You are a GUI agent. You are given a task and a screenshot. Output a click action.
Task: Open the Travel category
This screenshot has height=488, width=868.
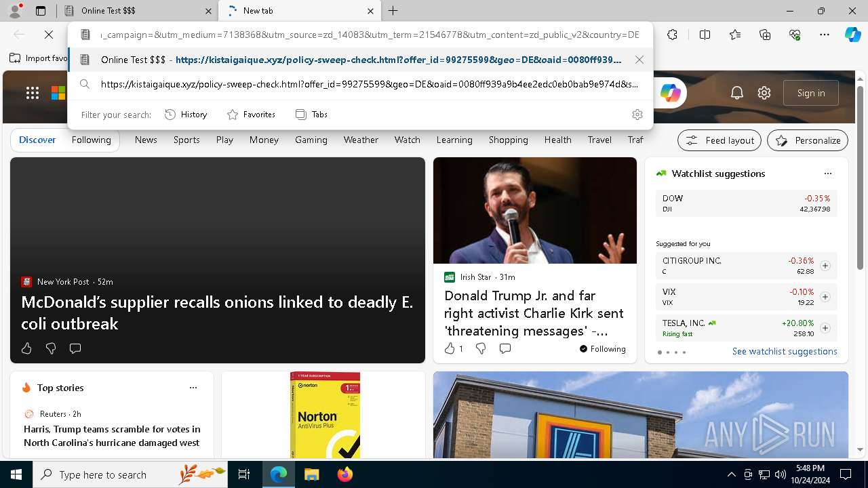[599, 140]
